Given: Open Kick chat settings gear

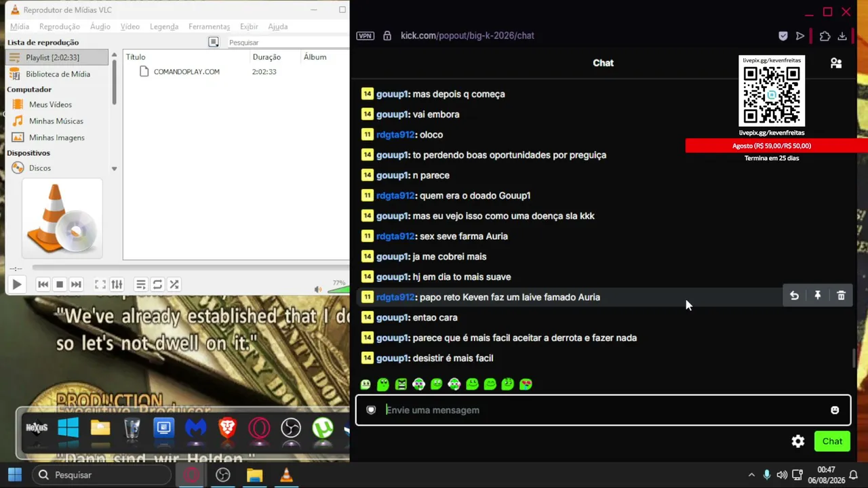Looking at the screenshot, I should [798, 441].
